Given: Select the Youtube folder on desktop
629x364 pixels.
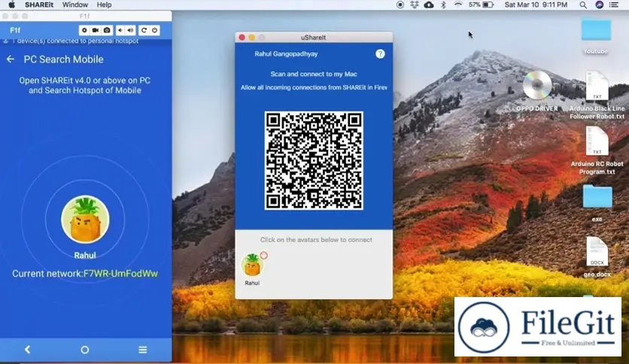Looking at the screenshot, I should (596, 30).
